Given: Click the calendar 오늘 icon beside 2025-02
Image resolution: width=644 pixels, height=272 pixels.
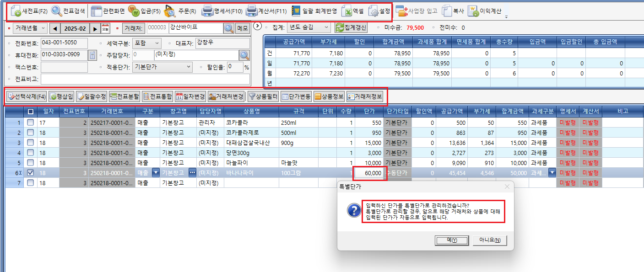Looking at the screenshot, I should (105, 28).
